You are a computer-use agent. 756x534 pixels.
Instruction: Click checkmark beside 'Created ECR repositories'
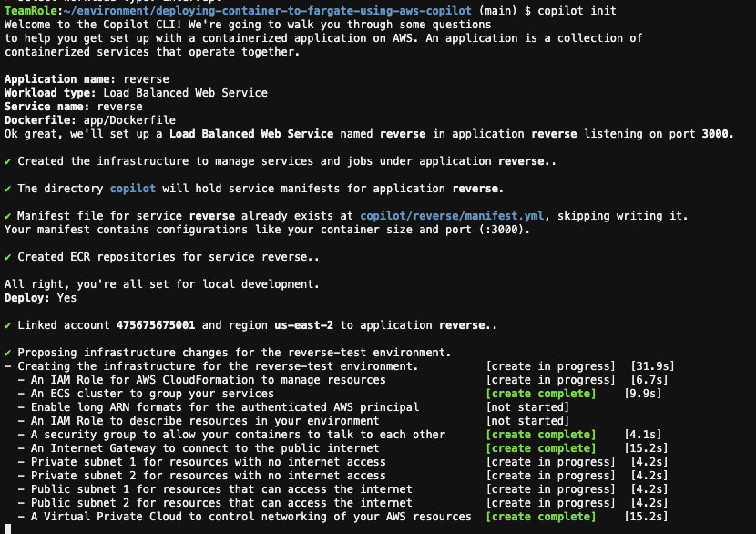(7, 257)
